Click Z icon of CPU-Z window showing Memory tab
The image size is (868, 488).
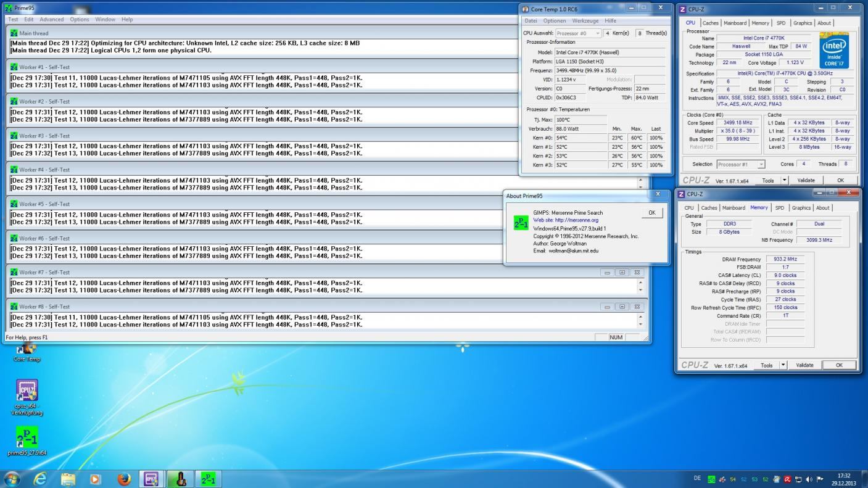tap(681, 194)
